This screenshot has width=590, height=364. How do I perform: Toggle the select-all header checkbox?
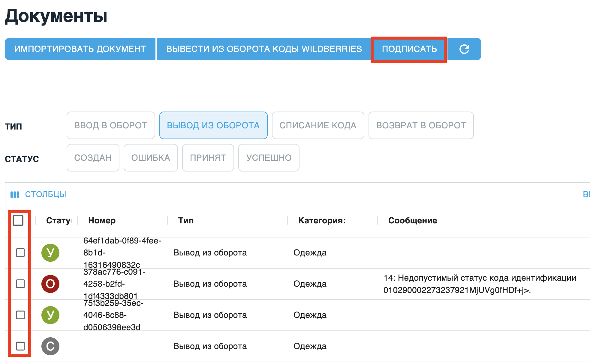click(18, 220)
